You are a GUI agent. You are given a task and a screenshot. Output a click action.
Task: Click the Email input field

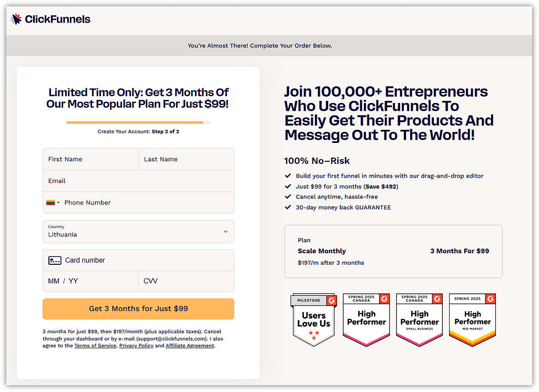pyautogui.click(x=138, y=181)
